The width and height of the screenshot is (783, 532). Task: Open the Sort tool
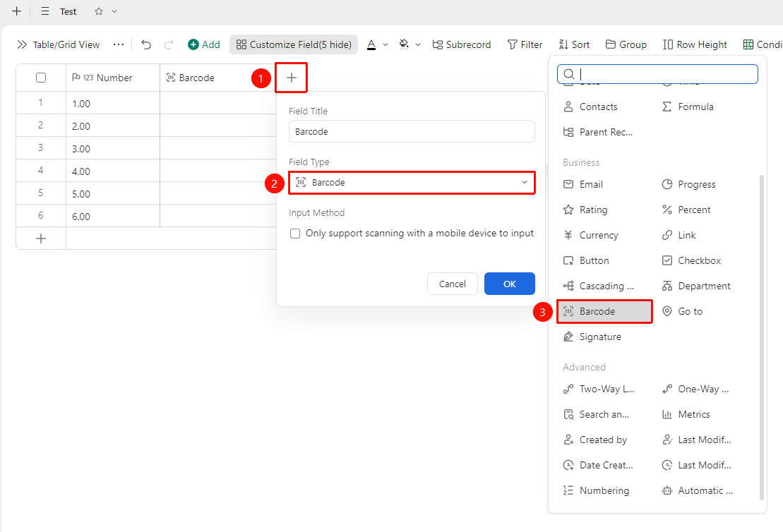574,45
